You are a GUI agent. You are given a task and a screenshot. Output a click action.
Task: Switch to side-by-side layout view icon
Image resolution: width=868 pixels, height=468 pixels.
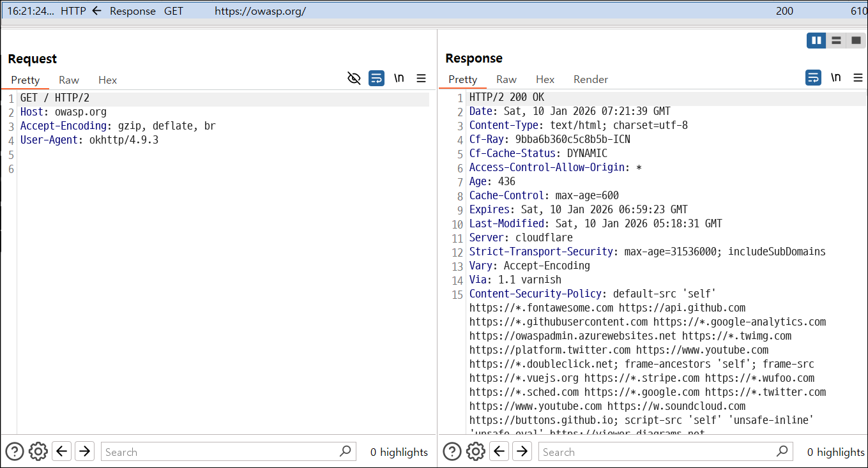coord(816,41)
